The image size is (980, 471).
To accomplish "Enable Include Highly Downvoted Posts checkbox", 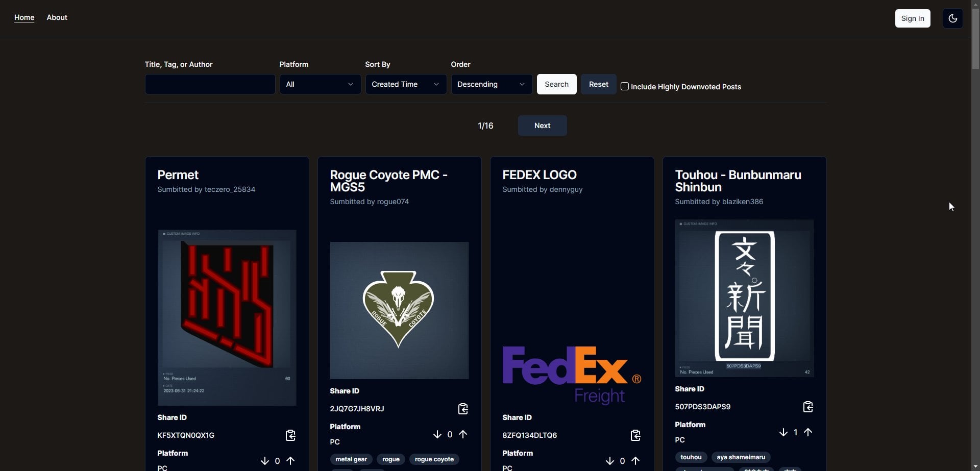I will click(x=625, y=86).
